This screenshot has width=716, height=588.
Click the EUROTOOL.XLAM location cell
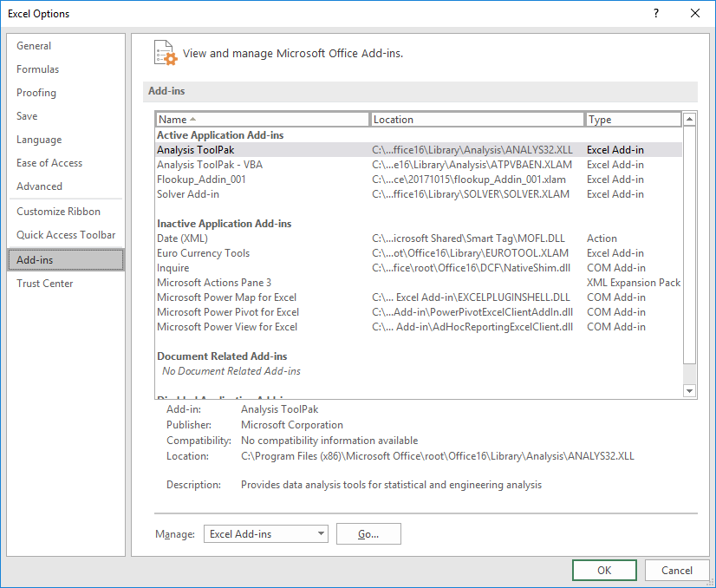[471, 253]
